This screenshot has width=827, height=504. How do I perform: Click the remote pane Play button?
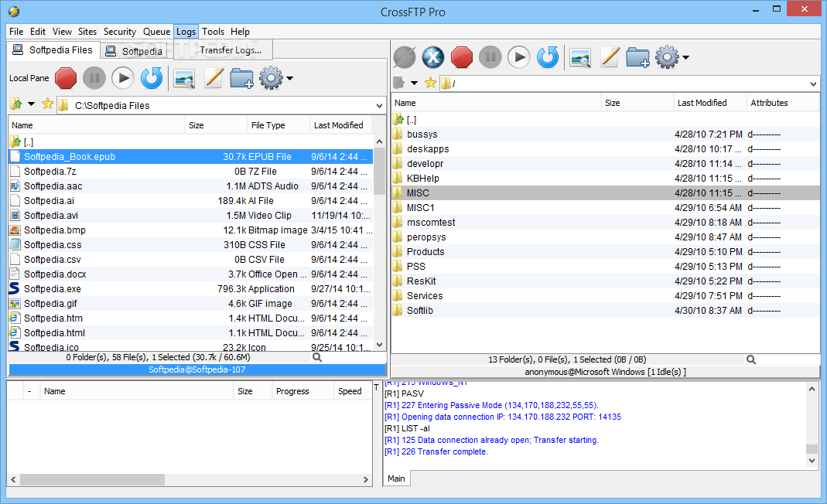coord(519,57)
